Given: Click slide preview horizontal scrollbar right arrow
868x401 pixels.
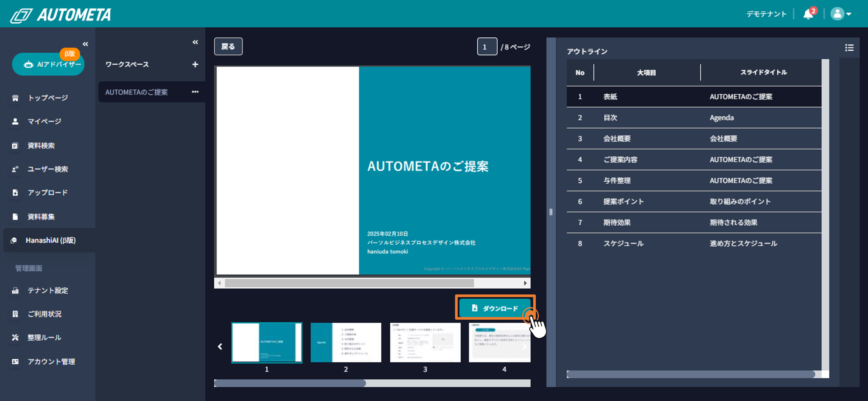Looking at the screenshot, I should click(525, 283).
